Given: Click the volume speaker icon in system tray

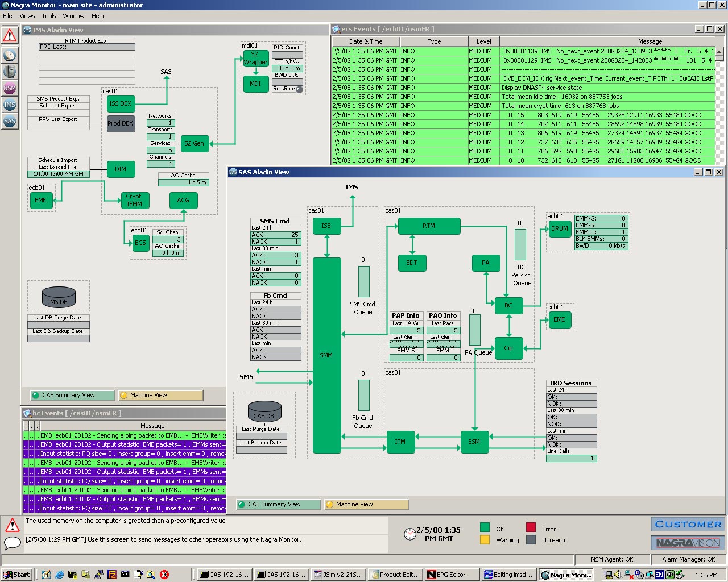Looking at the screenshot, I should 618,575.
